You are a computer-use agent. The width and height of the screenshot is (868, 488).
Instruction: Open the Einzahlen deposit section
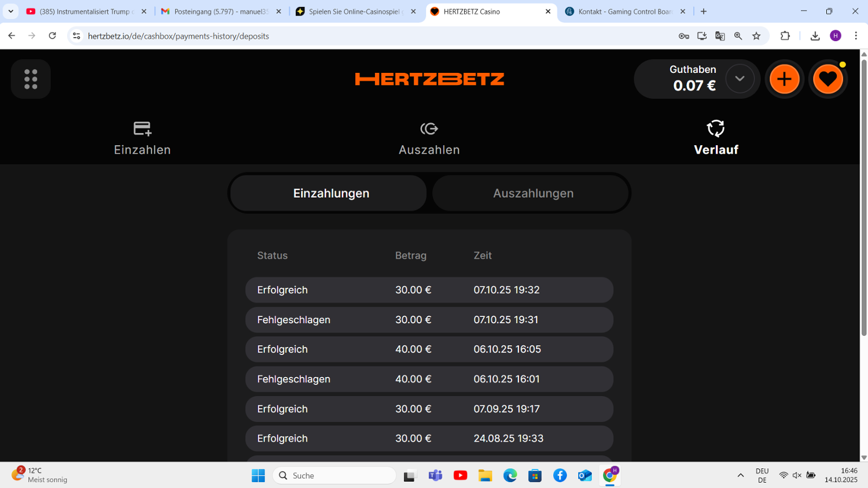pyautogui.click(x=142, y=139)
